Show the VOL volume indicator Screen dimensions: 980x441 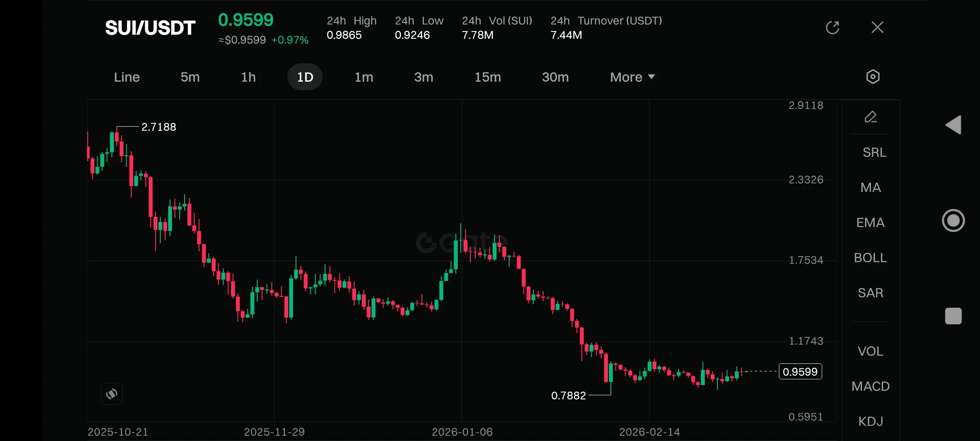click(x=871, y=351)
